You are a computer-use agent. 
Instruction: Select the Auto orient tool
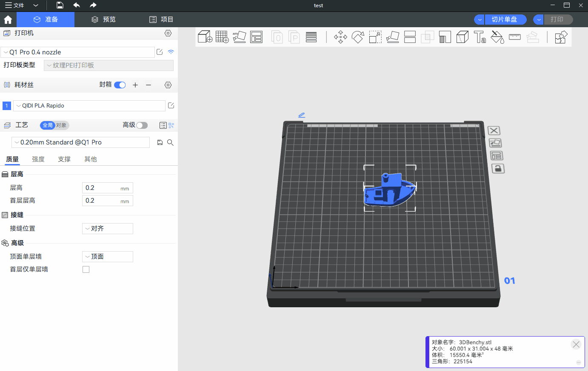click(240, 37)
